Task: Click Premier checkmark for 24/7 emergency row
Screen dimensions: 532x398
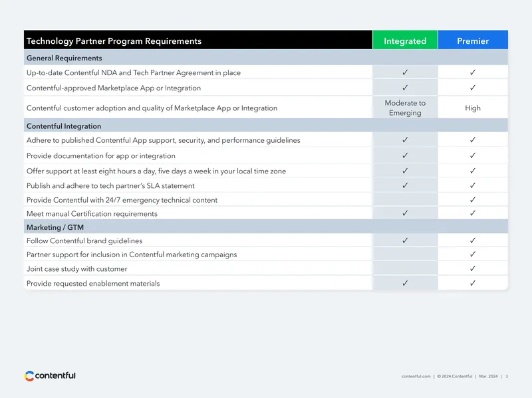Action: click(x=473, y=200)
